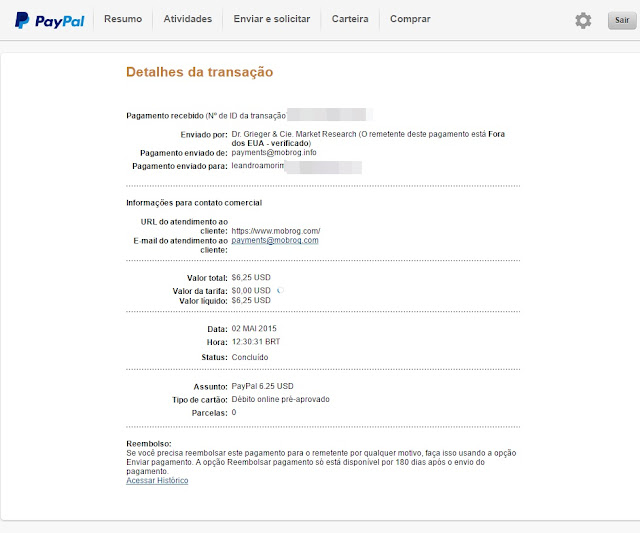Click the Débito online pré-aprovado text
This screenshot has height=533, width=640.
[x=280, y=399]
